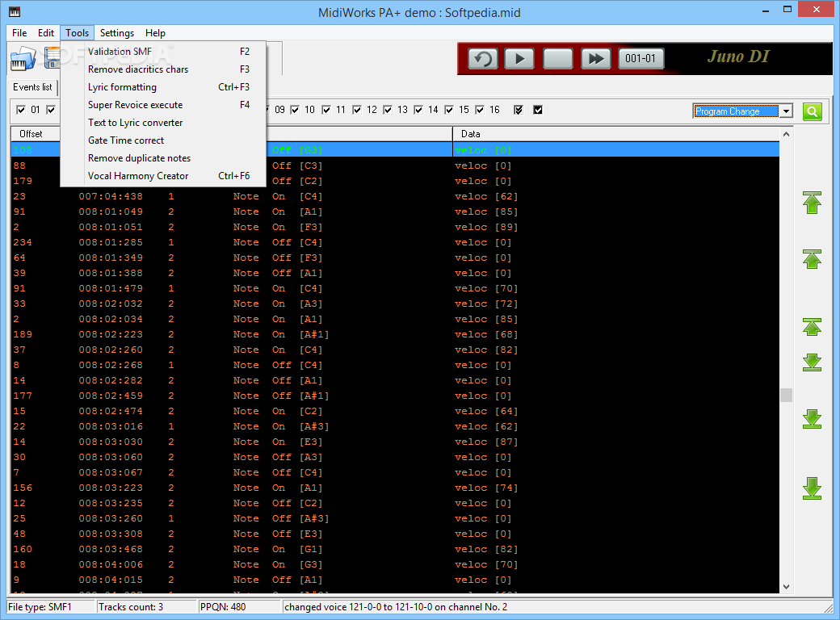This screenshot has height=620, width=840.
Task: Click the 008:01:285 time cell
Action: [111, 242]
